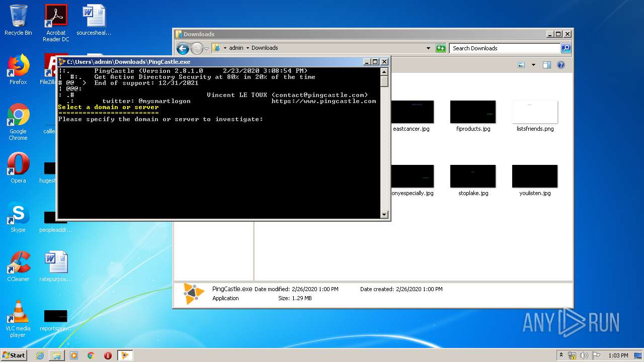This screenshot has height=362, width=644.
Task: Select the reportspurv file on desktop
Action: click(x=55, y=320)
